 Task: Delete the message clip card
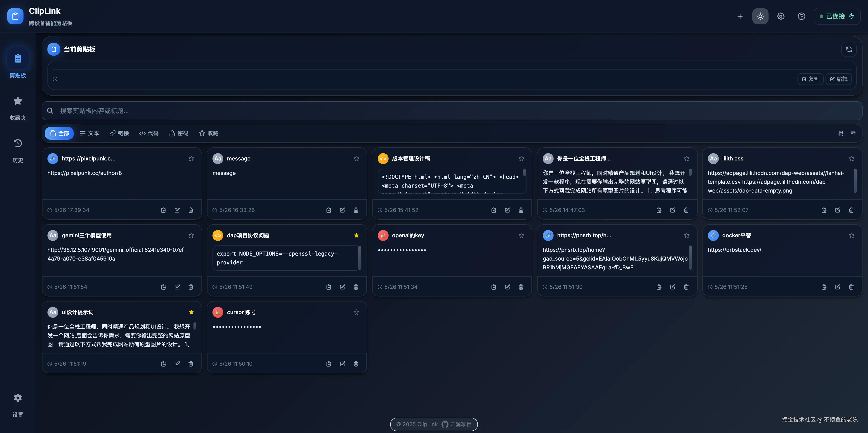pos(356,210)
